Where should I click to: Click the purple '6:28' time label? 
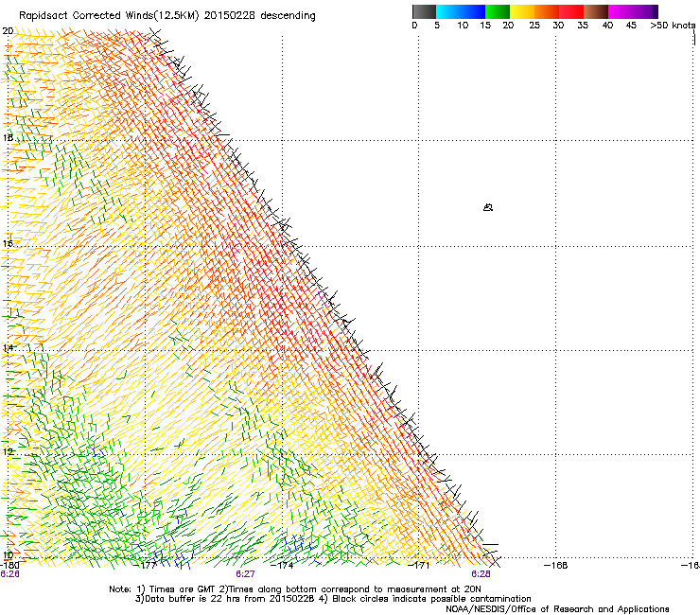tap(481, 574)
